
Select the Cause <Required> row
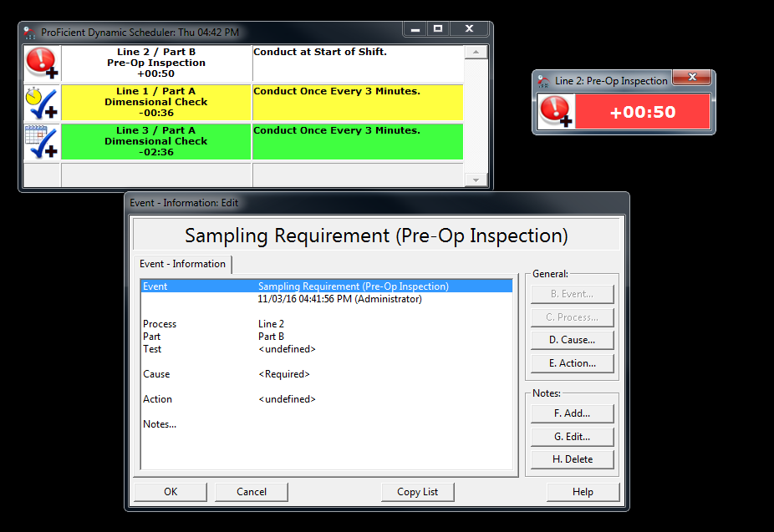tap(327, 374)
